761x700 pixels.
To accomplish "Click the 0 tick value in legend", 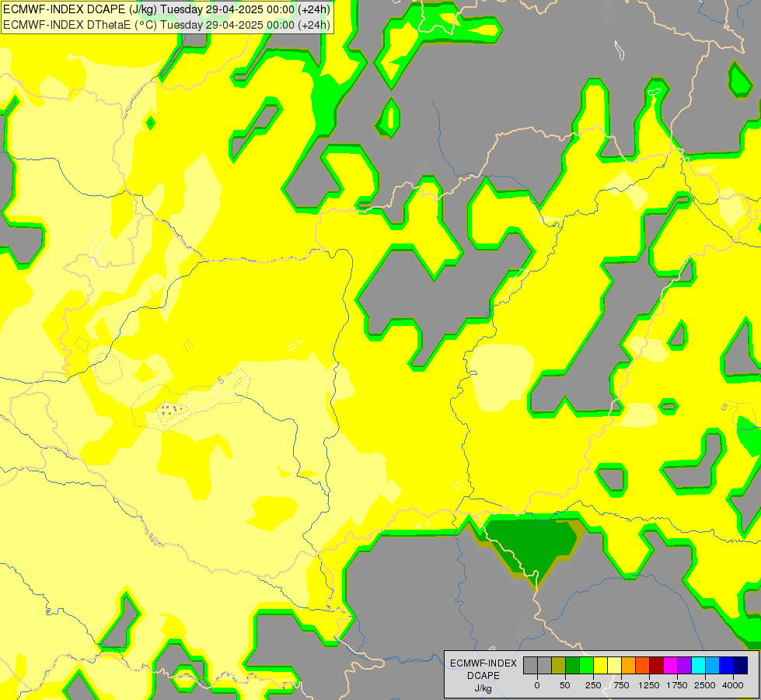I will (x=537, y=685).
